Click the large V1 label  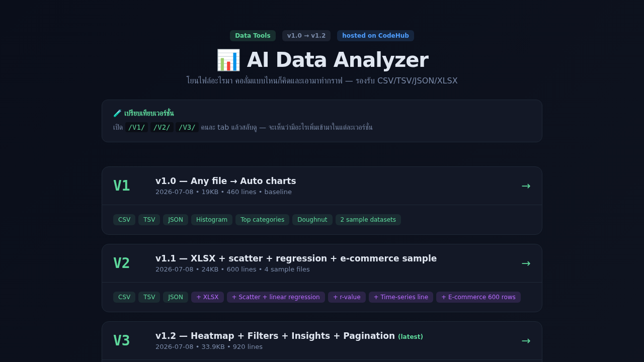pos(122,186)
